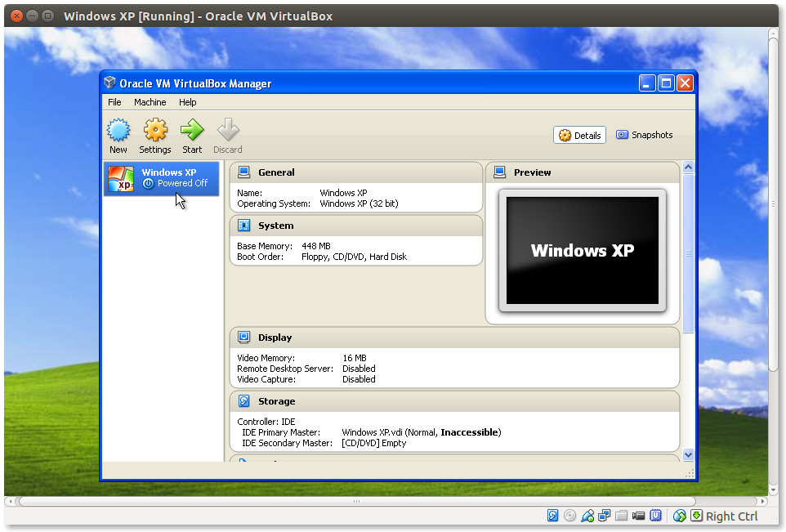
Task: Collapse the Storage section header
Action: (276, 401)
